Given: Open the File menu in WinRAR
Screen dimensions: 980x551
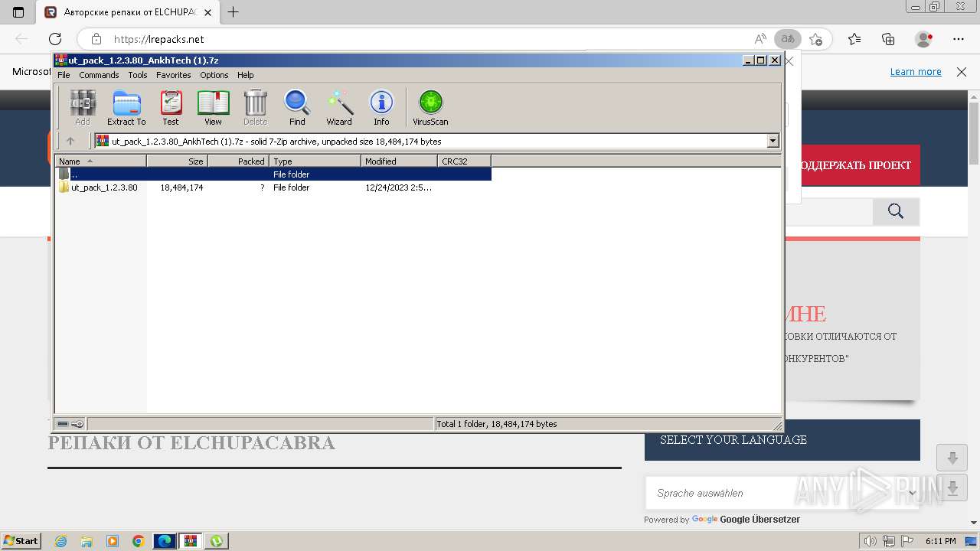Looking at the screenshot, I should [x=64, y=75].
